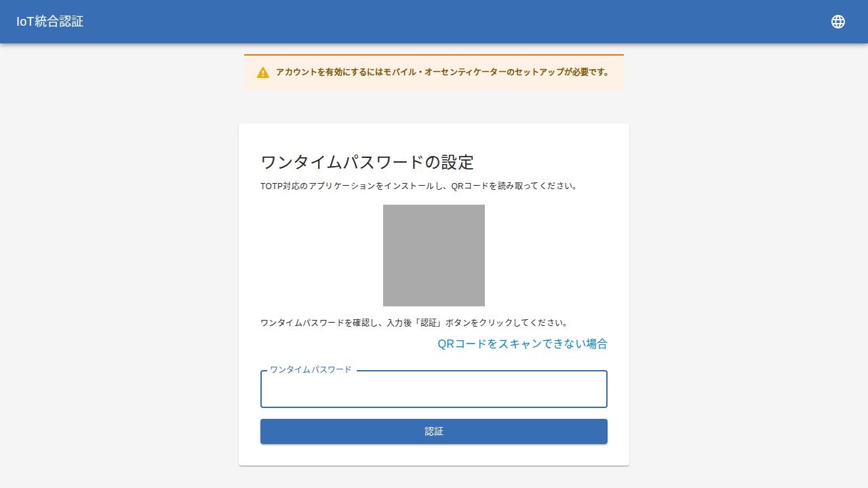Click the 'ワンタイムパスワードの設定' heading
The height and width of the screenshot is (488, 868).
coord(367,162)
